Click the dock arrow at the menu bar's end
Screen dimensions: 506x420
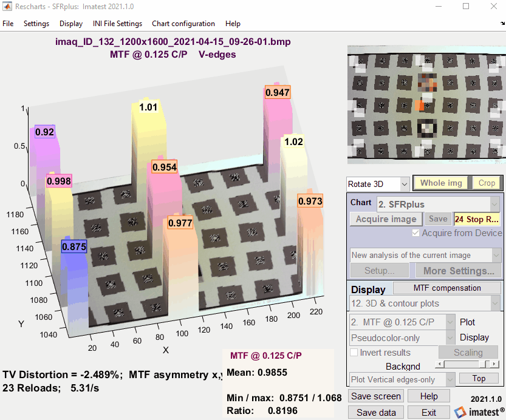502,23
